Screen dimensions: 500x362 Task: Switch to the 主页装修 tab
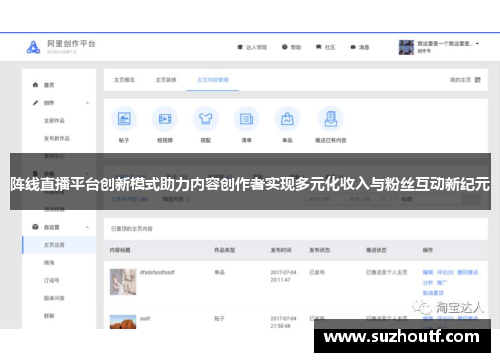point(166,80)
